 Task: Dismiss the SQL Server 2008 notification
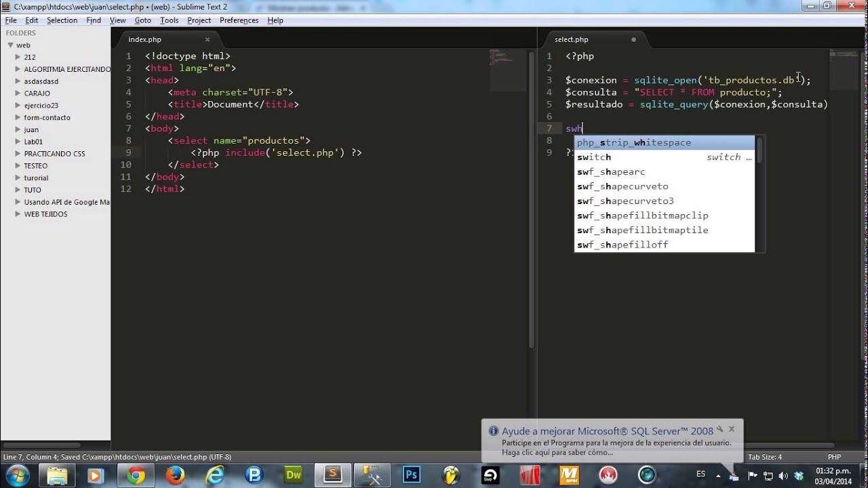coord(732,429)
